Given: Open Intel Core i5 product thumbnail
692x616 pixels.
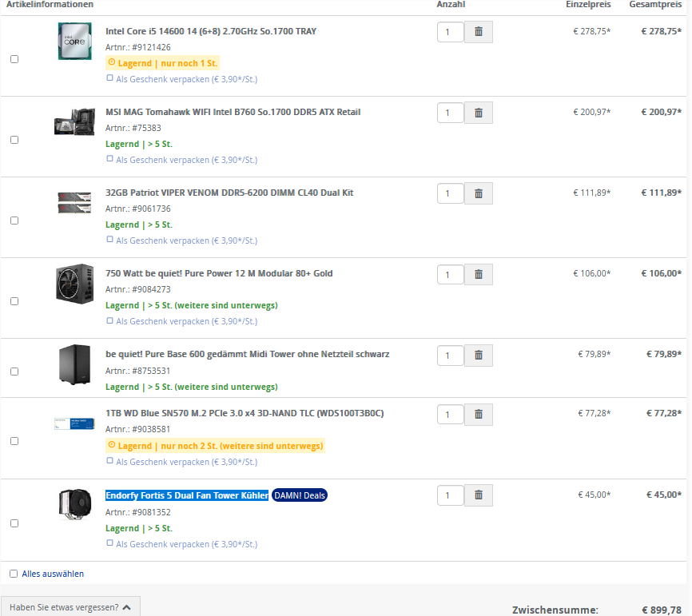Looking at the screenshot, I should pos(74,41).
